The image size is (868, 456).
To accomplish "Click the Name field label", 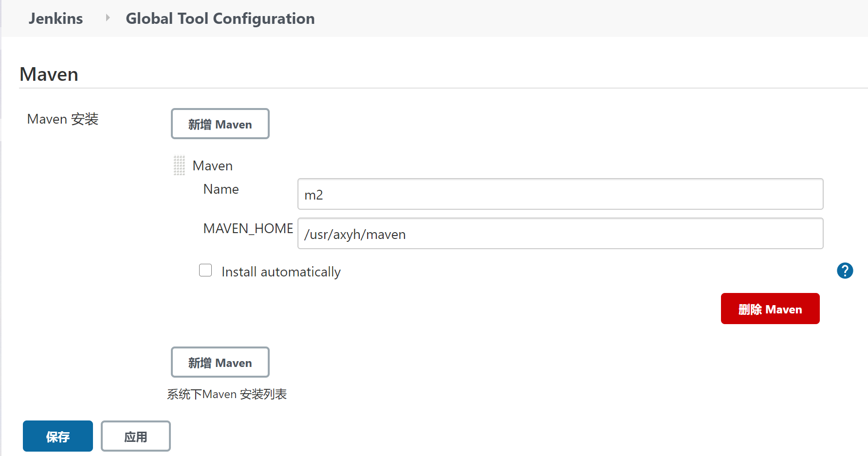I will tap(221, 189).
